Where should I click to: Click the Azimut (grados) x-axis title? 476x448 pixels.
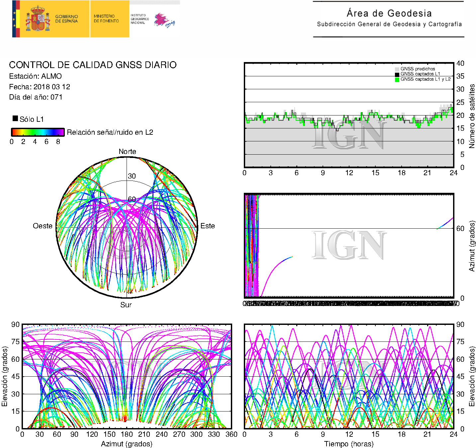tap(127, 444)
